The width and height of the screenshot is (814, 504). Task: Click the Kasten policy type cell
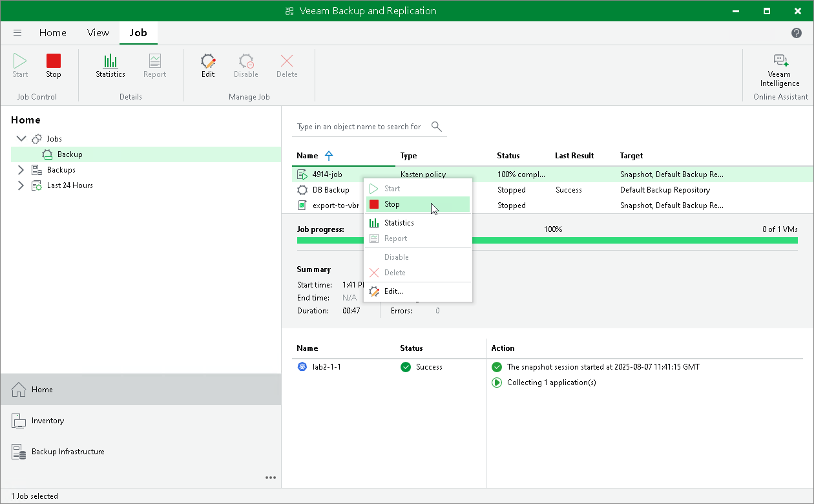tap(423, 174)
